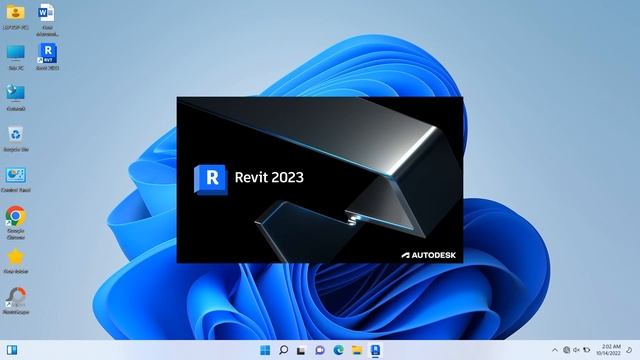Viewport: 640px width, 360px height.
Task: Open the notification moon icon
Action: click(629, 350)
